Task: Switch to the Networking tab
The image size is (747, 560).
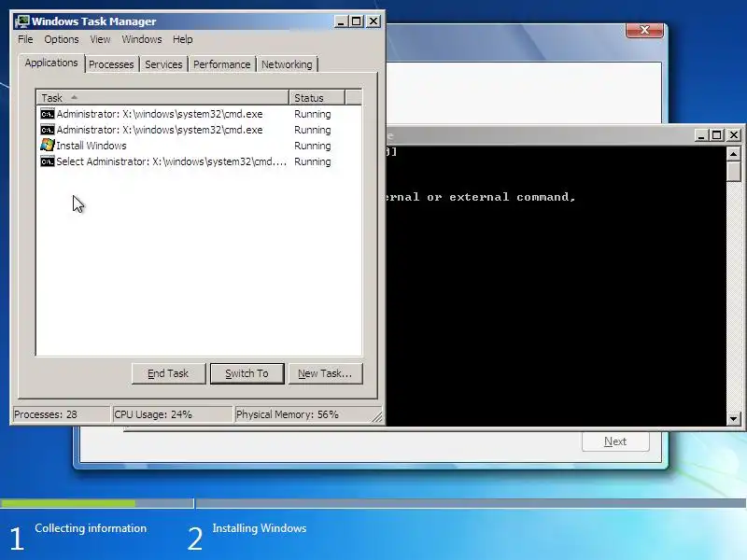Action: click(x=287, y=64)
